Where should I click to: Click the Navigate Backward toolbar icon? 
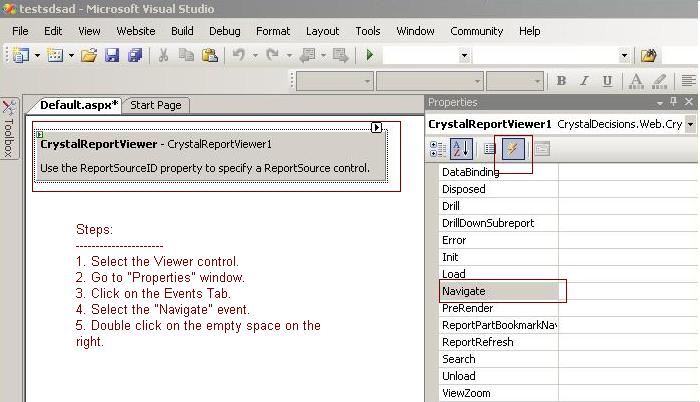pos(308,55)
